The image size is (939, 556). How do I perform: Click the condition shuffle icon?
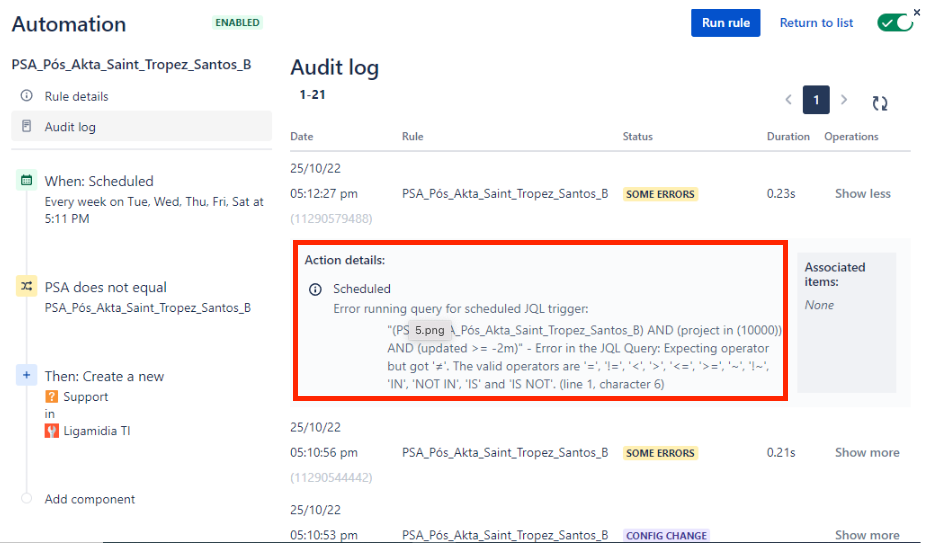click(x=26, y=287)
